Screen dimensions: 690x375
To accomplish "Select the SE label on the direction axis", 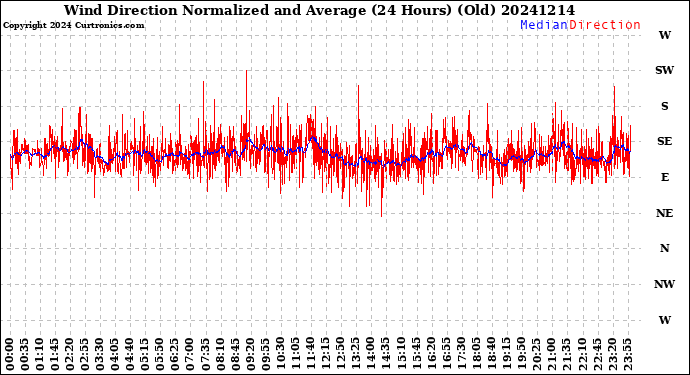I will tap(665, 141).
